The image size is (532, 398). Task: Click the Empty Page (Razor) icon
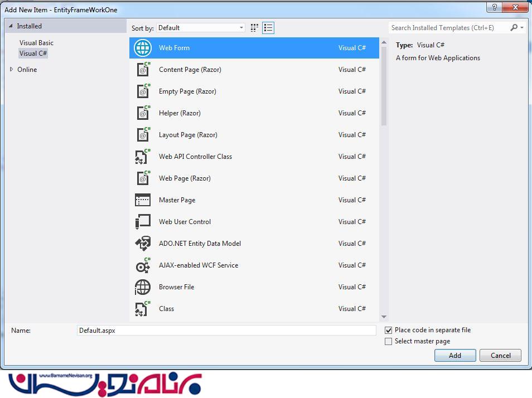143,91
